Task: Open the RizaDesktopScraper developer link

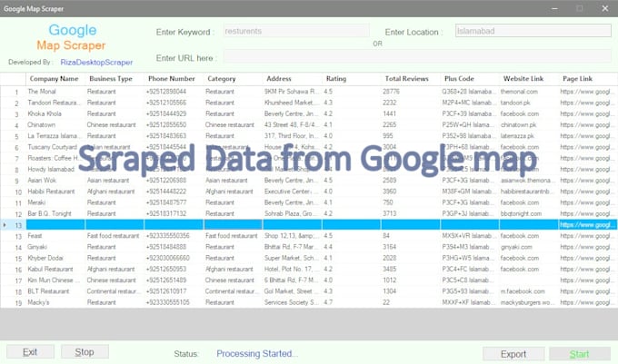Action: coord(96,62)
